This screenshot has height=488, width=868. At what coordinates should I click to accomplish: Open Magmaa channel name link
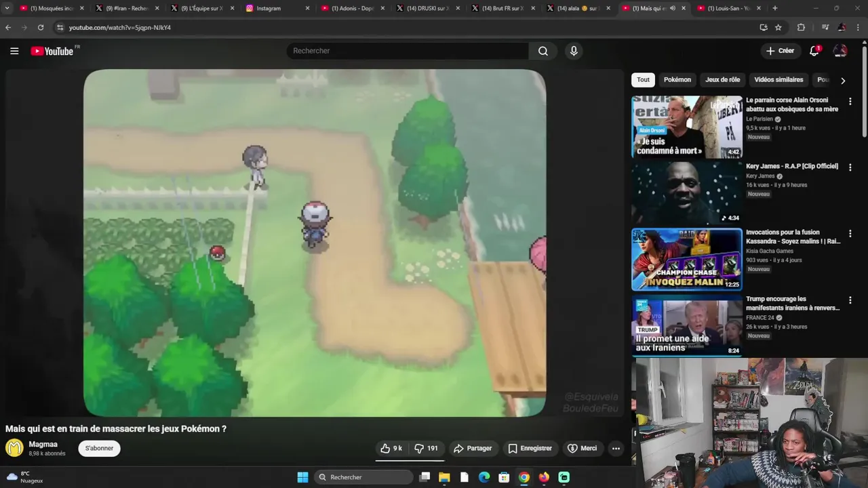[43, 444]
